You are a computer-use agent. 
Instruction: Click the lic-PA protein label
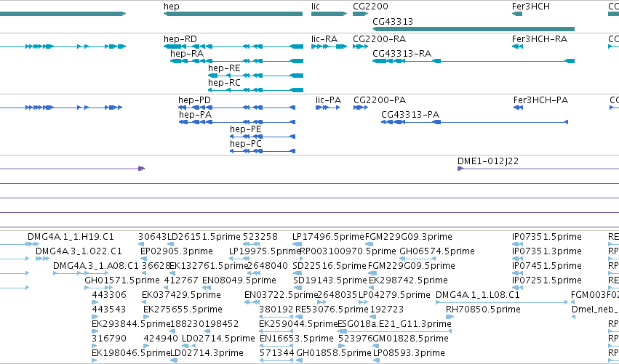[x=328, y=100]
